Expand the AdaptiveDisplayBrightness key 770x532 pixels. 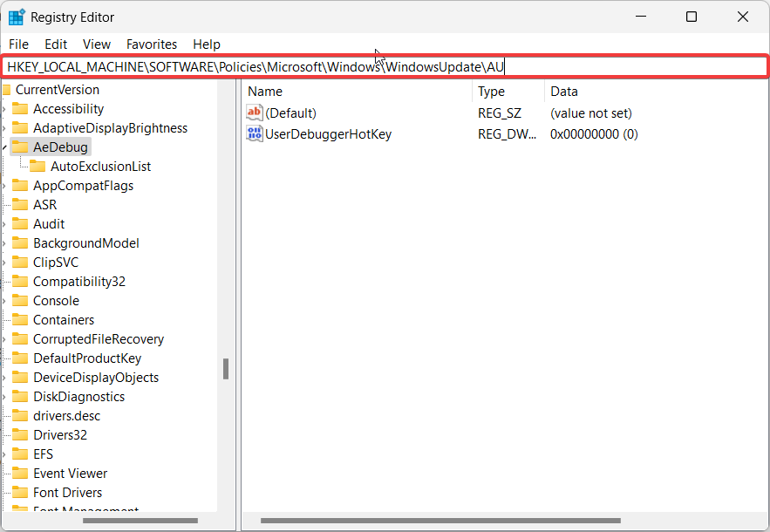click(x=4, y=128)
